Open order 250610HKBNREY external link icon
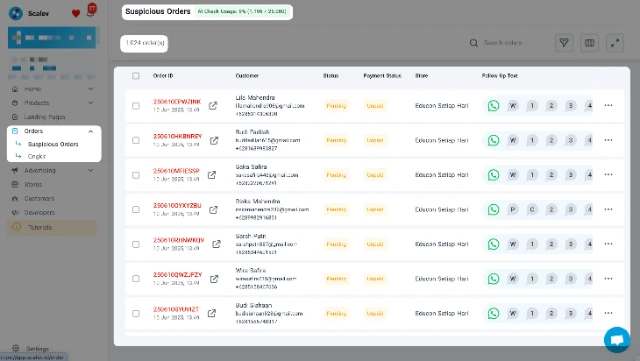 [214, 140]
